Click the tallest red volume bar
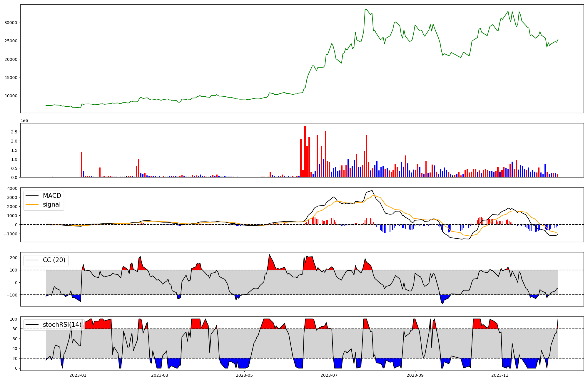 [305, 151]
